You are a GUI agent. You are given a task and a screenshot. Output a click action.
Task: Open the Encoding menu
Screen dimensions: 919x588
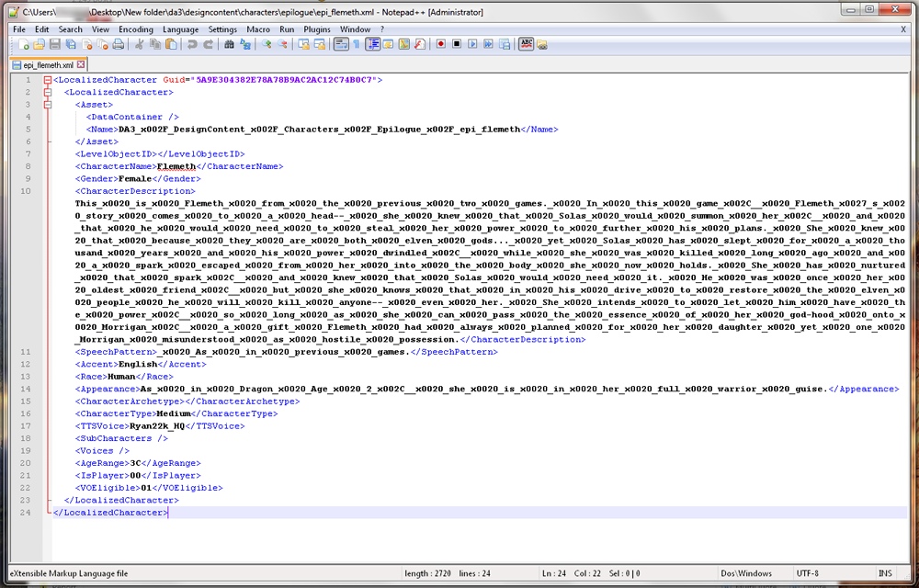[x=136, y=29]
